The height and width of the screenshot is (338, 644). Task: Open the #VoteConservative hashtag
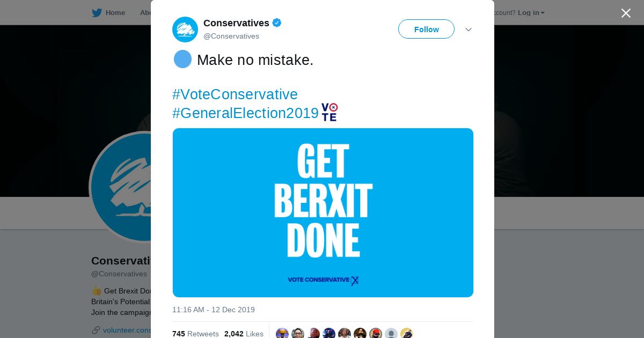click(235, 94)
